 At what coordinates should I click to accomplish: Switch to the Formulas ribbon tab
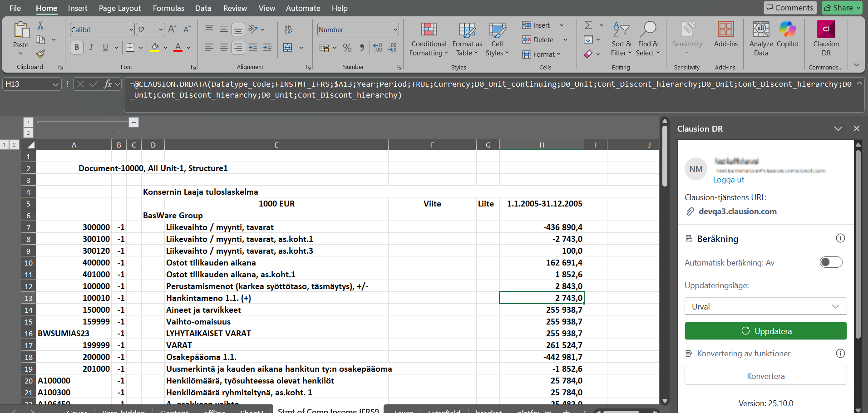coord(168,8)
